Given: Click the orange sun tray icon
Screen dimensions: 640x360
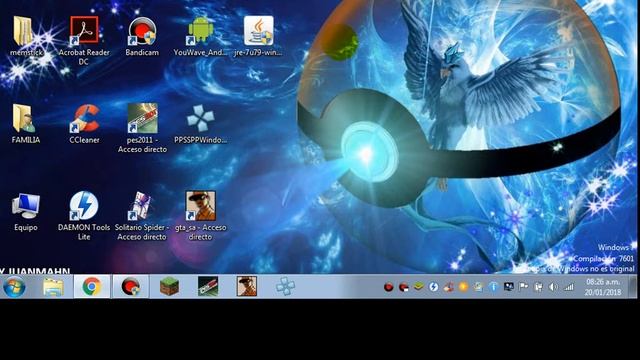Looking at the screenshot, I should [x=463, y=287].
